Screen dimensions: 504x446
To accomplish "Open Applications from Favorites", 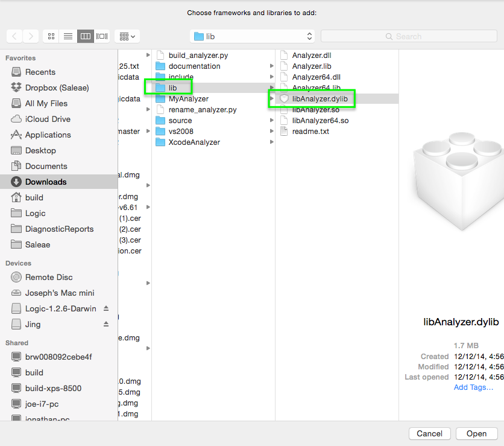I will point(48,135).
